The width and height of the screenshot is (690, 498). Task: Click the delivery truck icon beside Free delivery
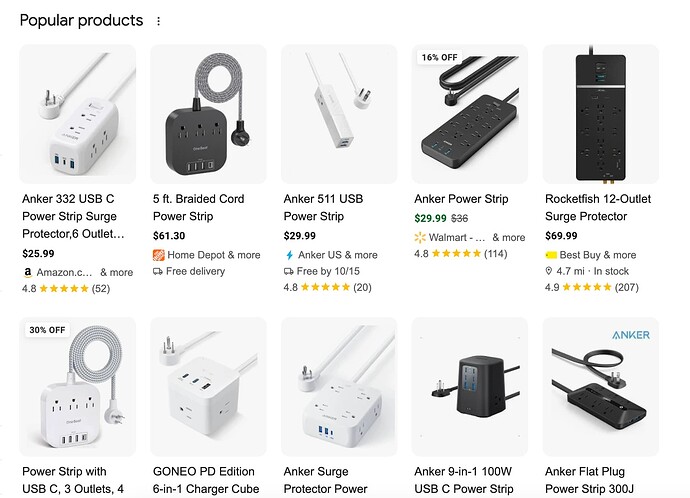(x=158, y=271)
